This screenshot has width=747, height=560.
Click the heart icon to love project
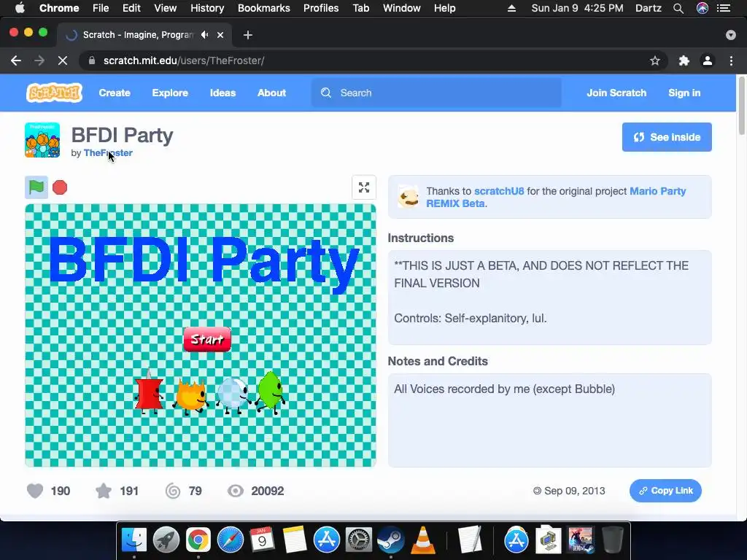click(35, 491)
